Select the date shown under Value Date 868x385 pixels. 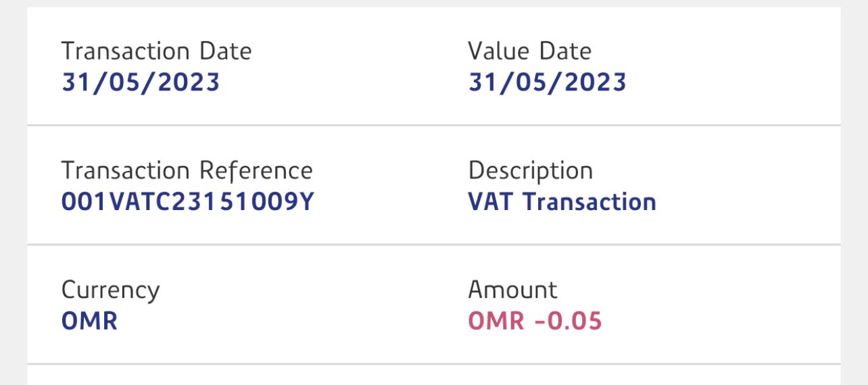coord(547,82)
